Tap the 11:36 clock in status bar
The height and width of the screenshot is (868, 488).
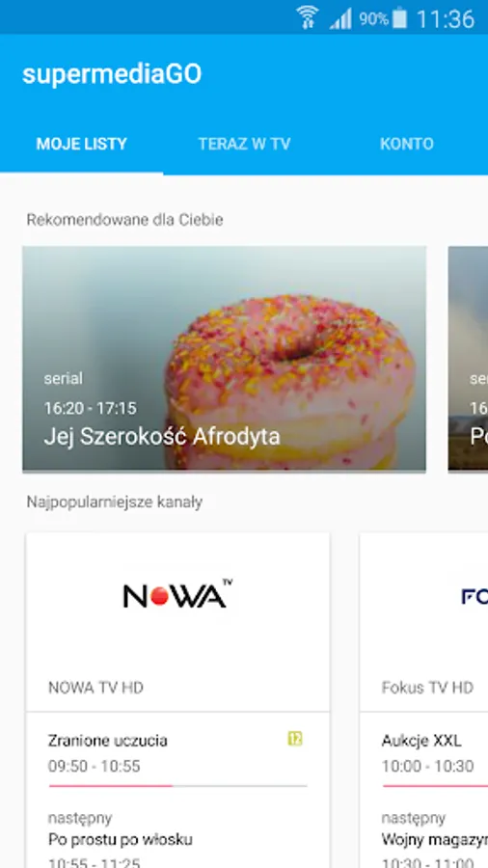(x=445, y=19)
